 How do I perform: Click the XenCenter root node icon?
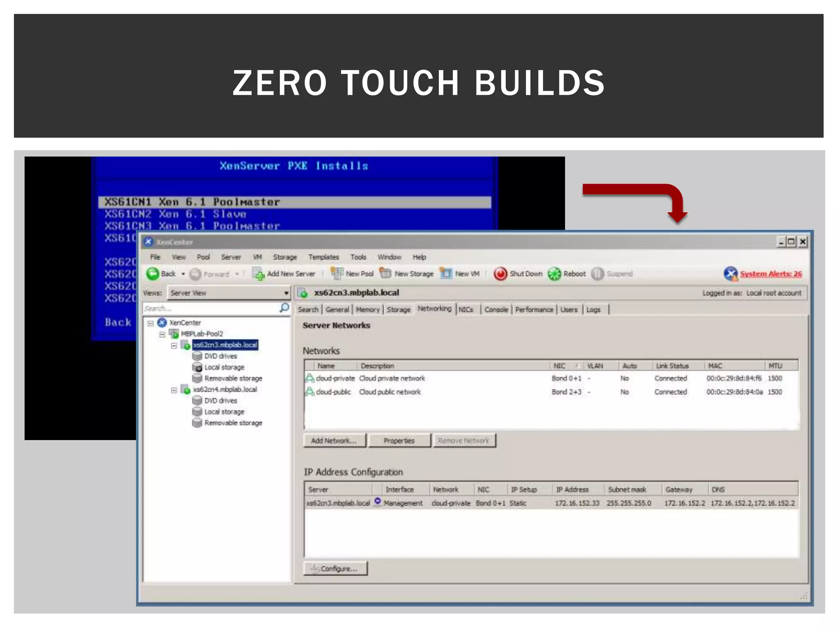pyautogui.click(x=162, y=323)
